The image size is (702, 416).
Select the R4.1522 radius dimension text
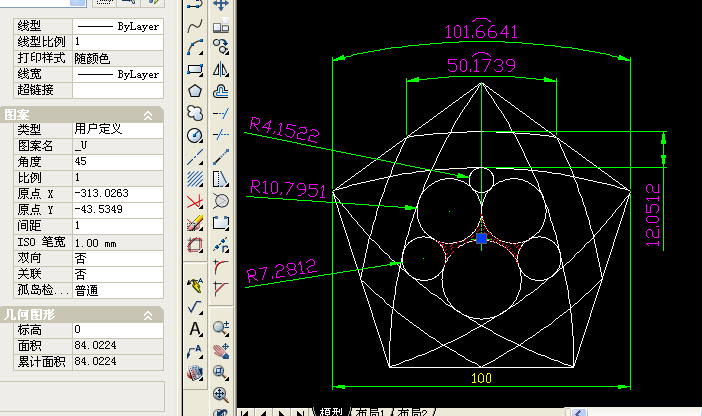tap(284, 129)
